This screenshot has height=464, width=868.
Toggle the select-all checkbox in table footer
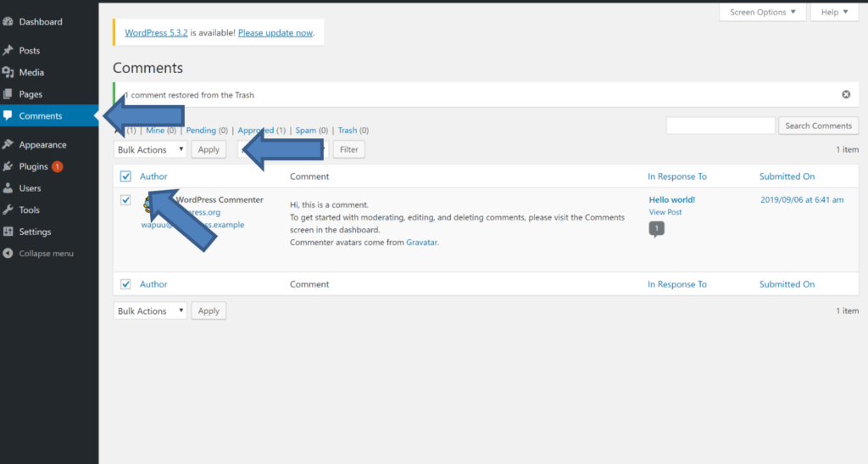pyautogui.click(x=125, y=284)
